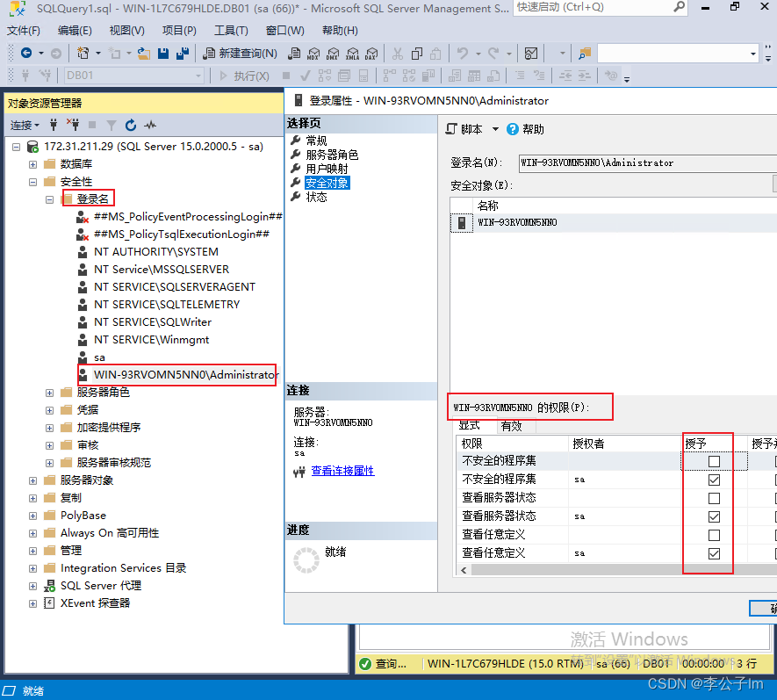Open the 编辑(E) menu
777x700 pixels.
75,31
